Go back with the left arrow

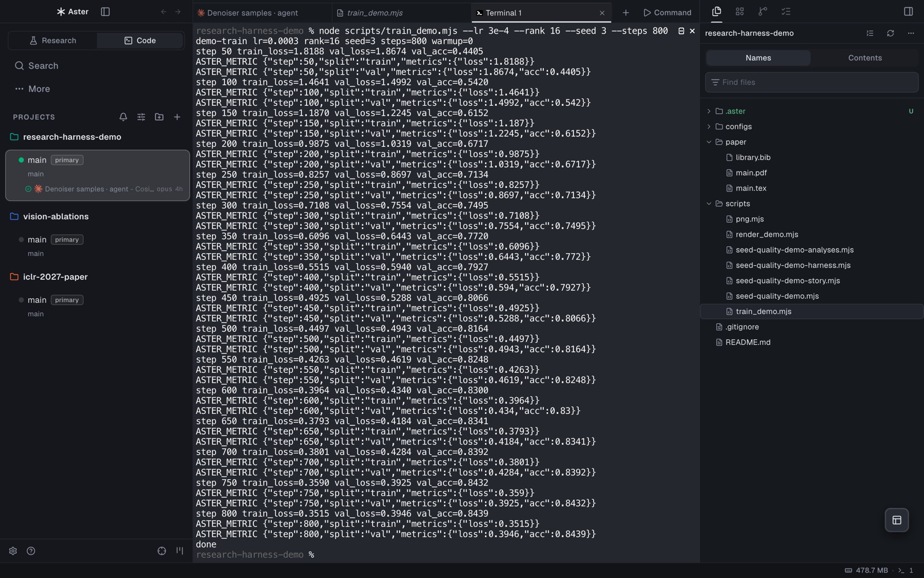tap(163, 12)
